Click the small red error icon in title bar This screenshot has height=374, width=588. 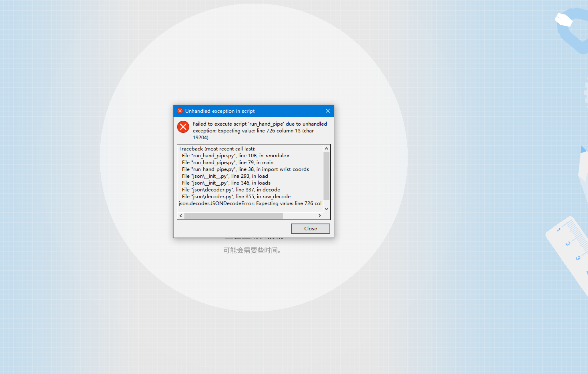point(180,111)
